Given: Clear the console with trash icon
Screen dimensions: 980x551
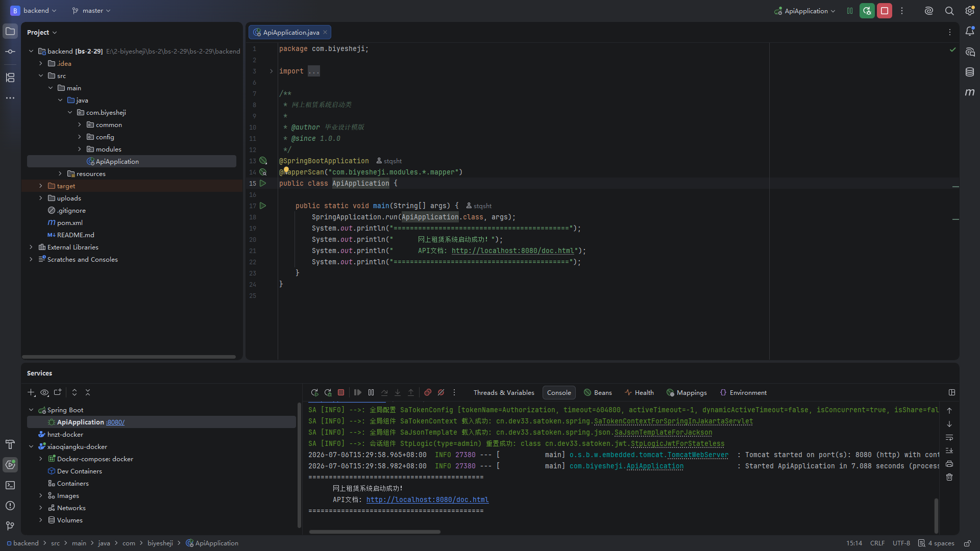Looking at the screenshot, I should [x=949, y=477].
